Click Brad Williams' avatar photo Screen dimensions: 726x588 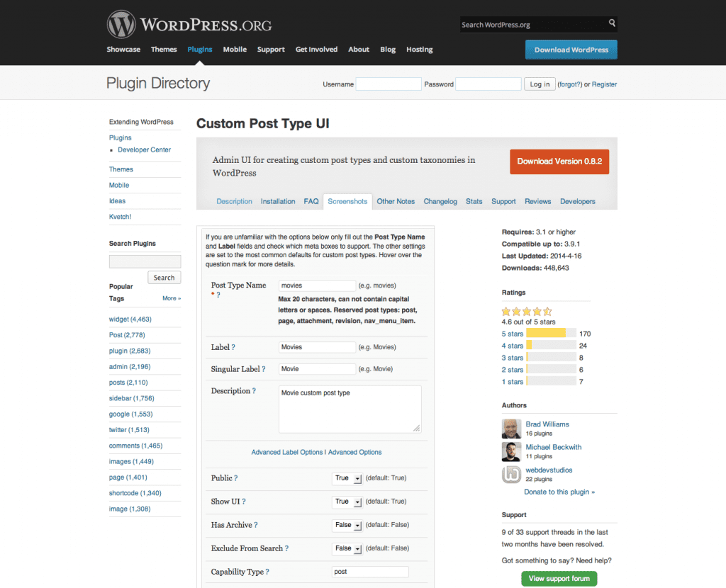(x=511, y=429)
